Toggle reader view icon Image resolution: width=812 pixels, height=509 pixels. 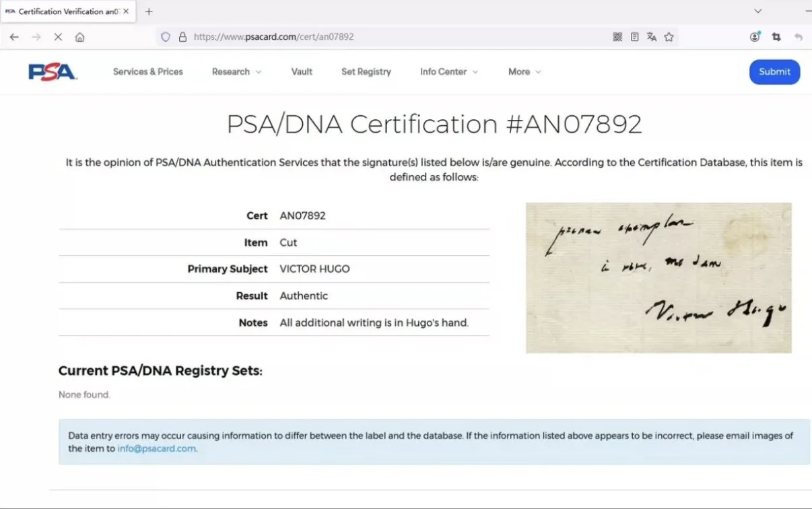point(634,37)
